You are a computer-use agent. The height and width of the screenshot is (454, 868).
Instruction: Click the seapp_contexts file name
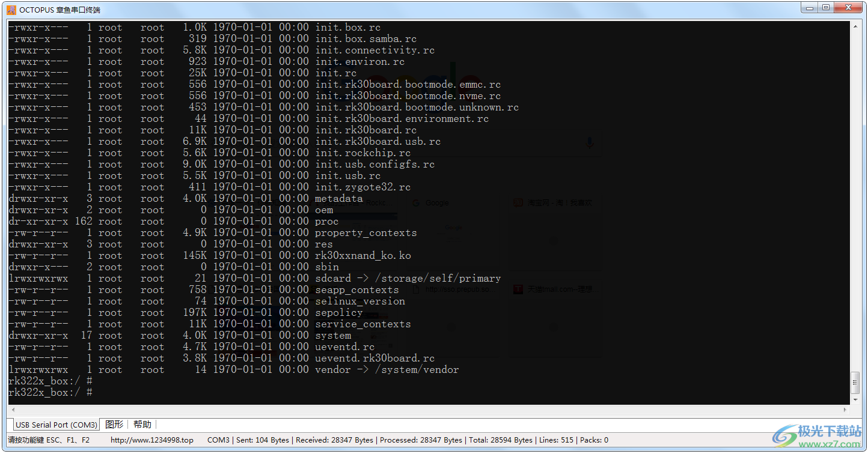357,289
